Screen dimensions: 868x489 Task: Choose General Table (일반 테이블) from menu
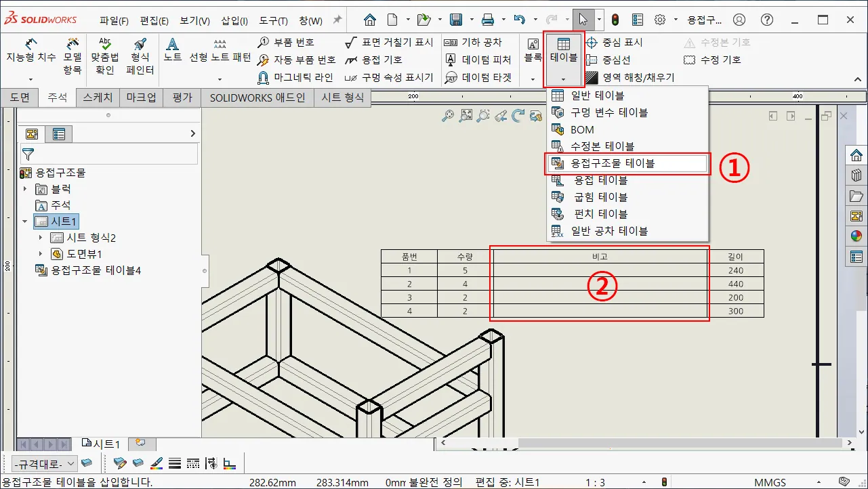627,95
